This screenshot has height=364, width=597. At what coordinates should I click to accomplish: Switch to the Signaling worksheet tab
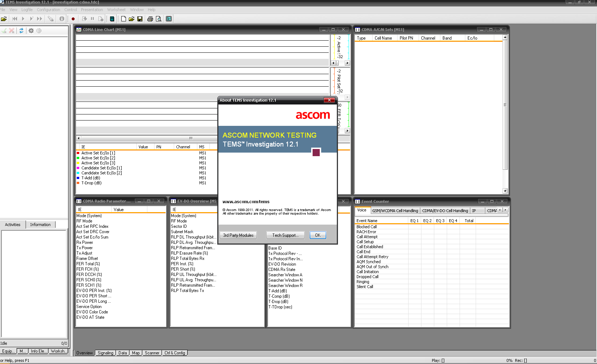pos(106,353)
